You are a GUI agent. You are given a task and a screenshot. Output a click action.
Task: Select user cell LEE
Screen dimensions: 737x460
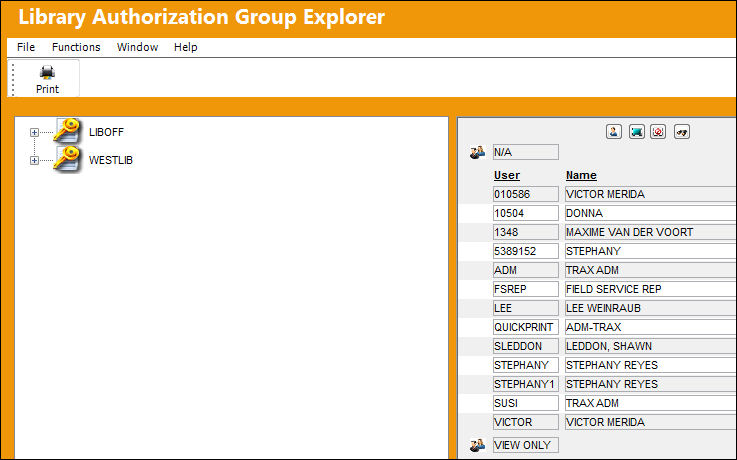click(x=526, y=308)
